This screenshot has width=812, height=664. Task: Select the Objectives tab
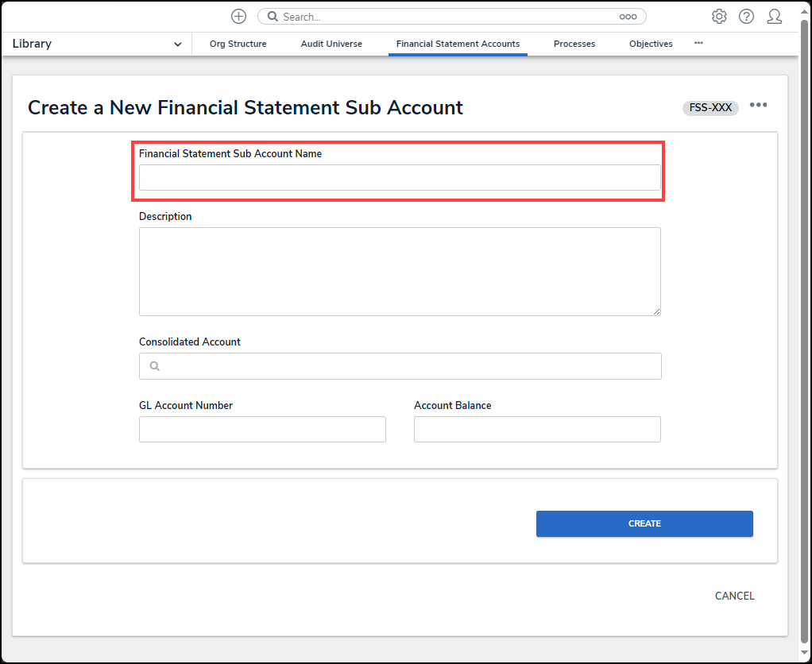(651, 44)
